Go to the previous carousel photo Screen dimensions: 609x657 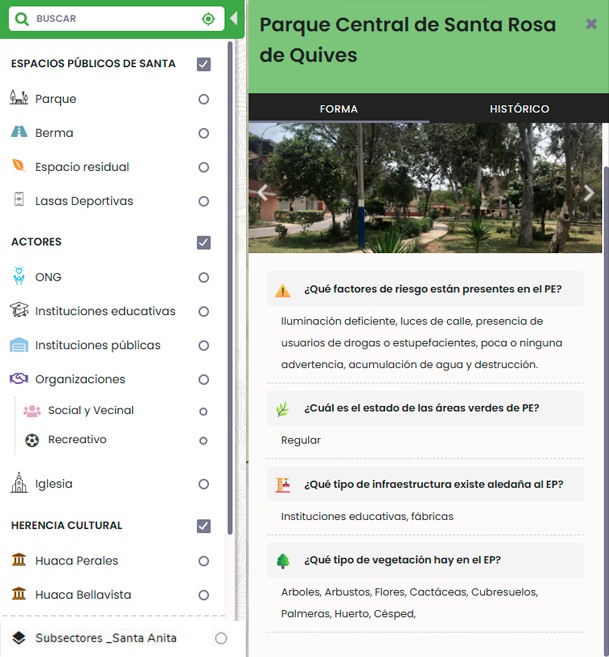264,194
